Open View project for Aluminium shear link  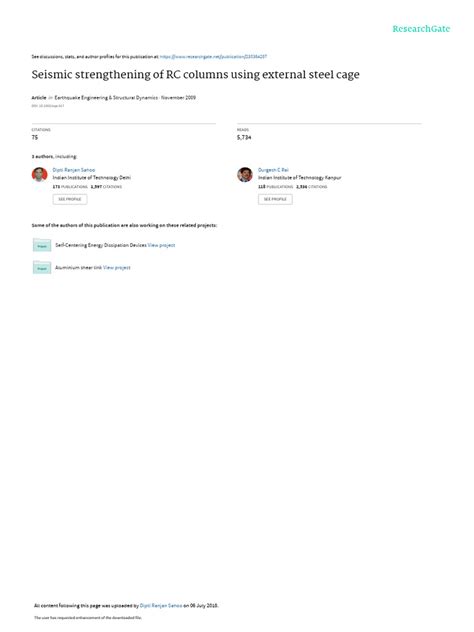click(x=116, y=268)
